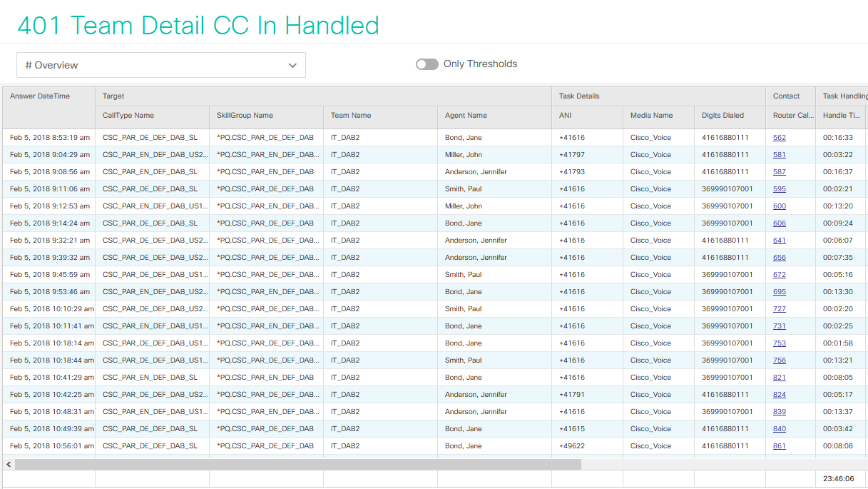Viewport: 868px width, 489px height.
Task: Click Bond, Jane in the 8:53:19 am row
Action: (x=463, y=138)
